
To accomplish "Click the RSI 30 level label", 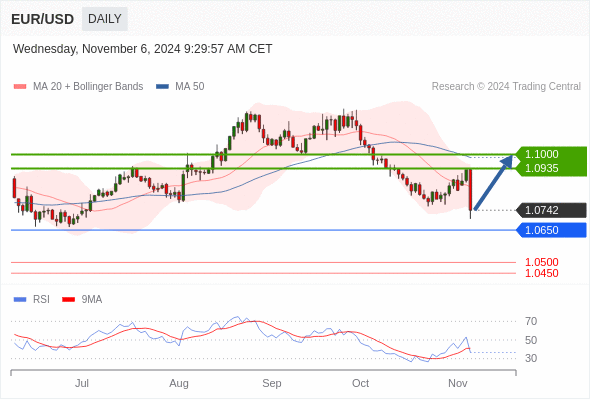I will pos(531,358).
